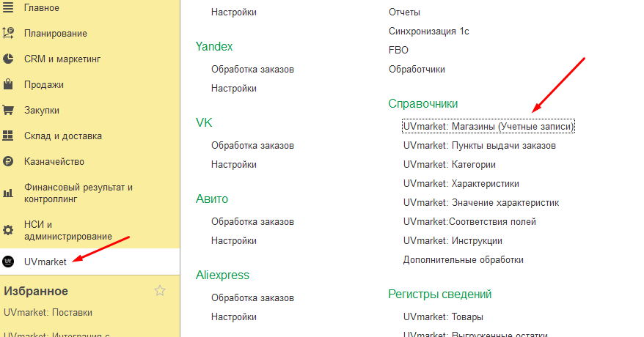Open UVmarket: Значение характеристик
The image size is (644, 337).
pyautogui.click(x=481, y=202)
